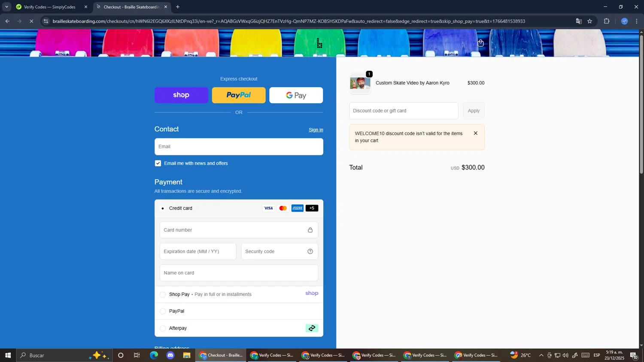The image size is (644, 362).
Task: Click the Windows taskbar search box
Action: click(64, 355)
